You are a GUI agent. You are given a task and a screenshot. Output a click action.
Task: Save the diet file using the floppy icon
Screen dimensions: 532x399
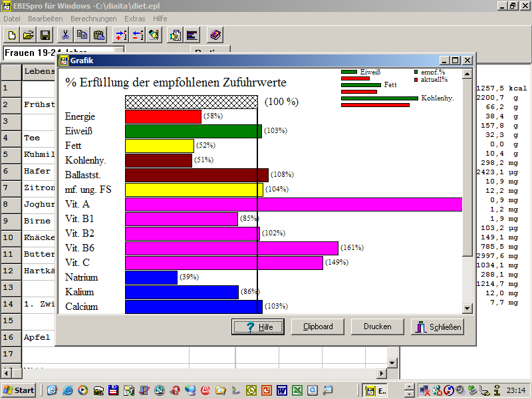coord(45,35)
